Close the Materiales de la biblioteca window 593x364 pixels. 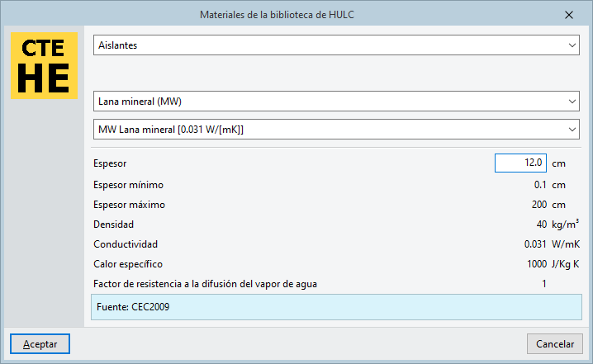(569, 15)
